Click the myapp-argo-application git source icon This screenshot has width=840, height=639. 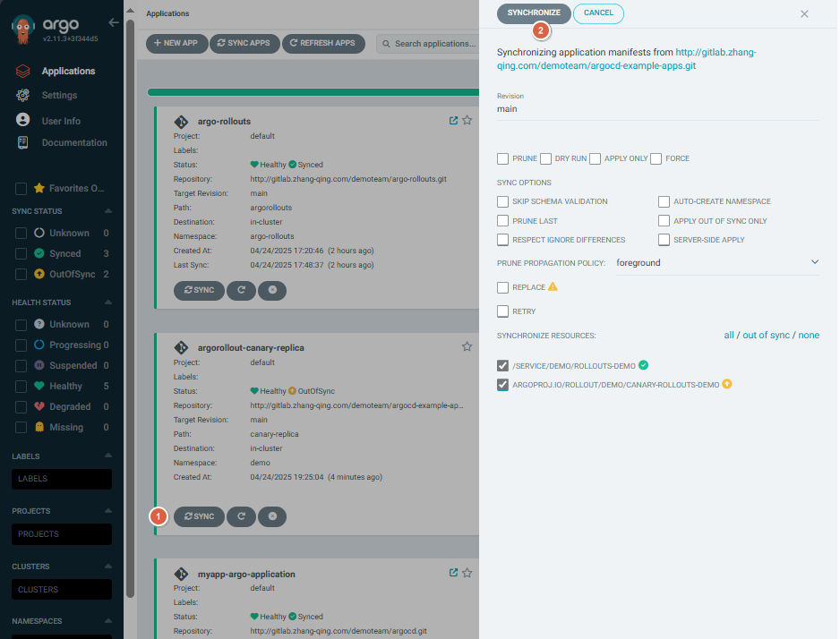click(x=181, y=575)
